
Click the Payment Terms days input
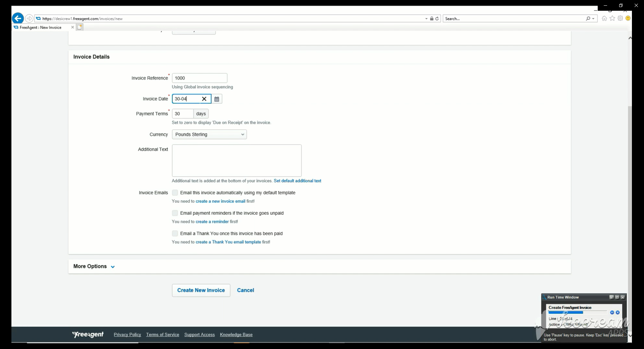click(x=183, y=114)
